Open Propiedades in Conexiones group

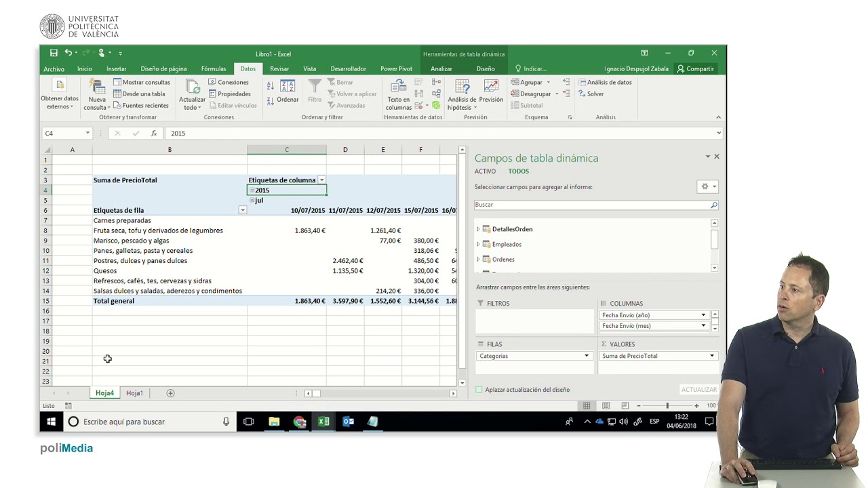pos(229,94)
